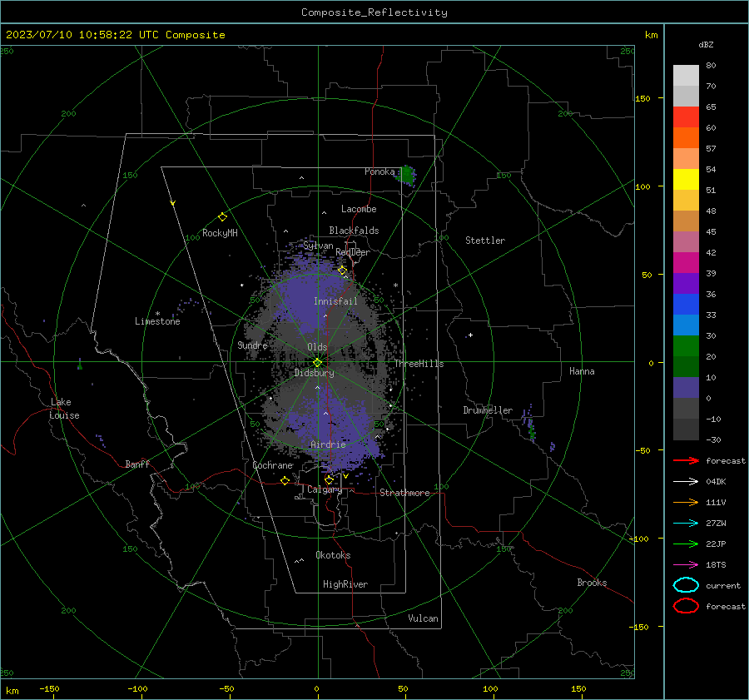Click the green 22JP arrow icon
Screen dimensions: 749x700
(x=686, y=544)
